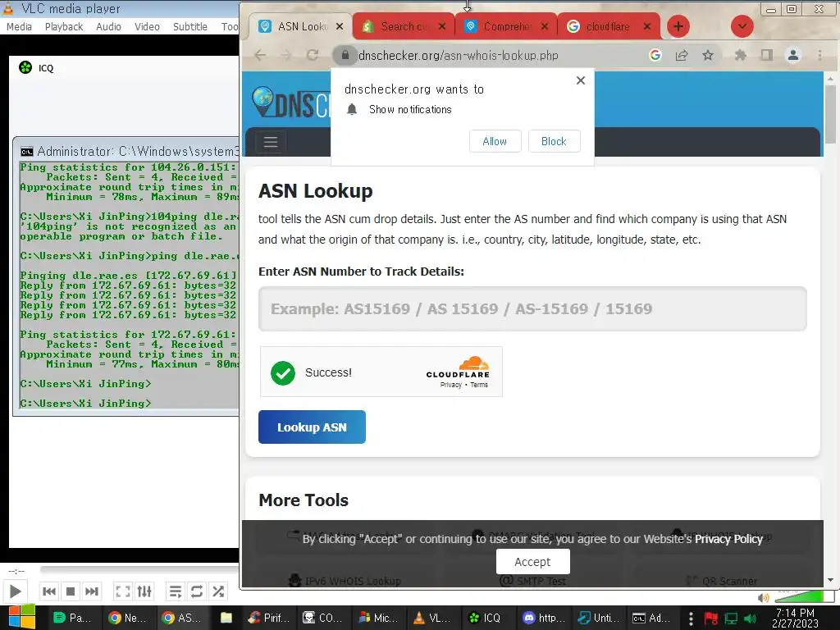The width and height of the screenshot is (840, 630).
Task: Switch to the cloudflare Google tab
Action: (x=607, y=26)
